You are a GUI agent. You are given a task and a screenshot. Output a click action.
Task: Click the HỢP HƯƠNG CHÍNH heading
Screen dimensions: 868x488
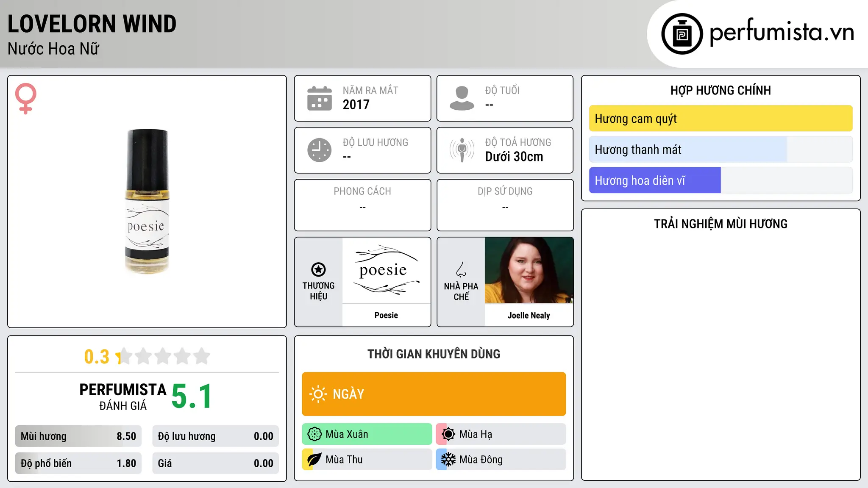(721, 90)
